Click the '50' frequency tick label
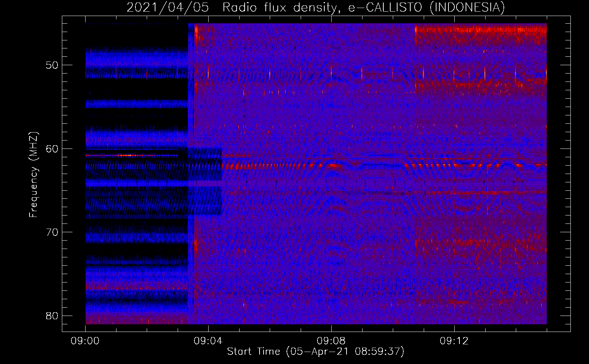 tap(52, 65)
